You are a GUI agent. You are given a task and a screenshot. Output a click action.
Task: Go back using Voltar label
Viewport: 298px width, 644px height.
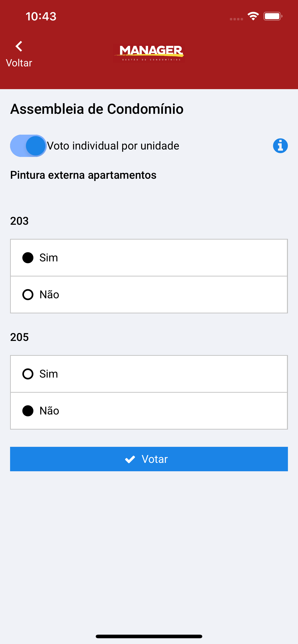click(19, 63)
